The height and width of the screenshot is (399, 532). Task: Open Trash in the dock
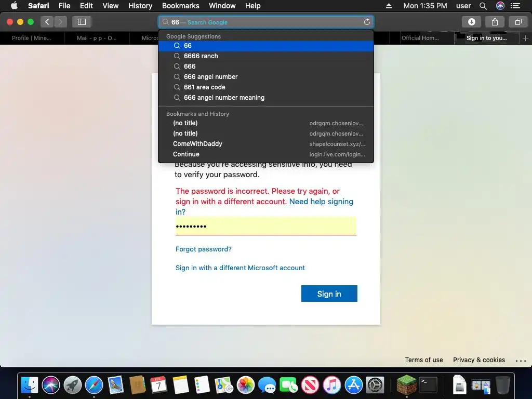[503, 385]
